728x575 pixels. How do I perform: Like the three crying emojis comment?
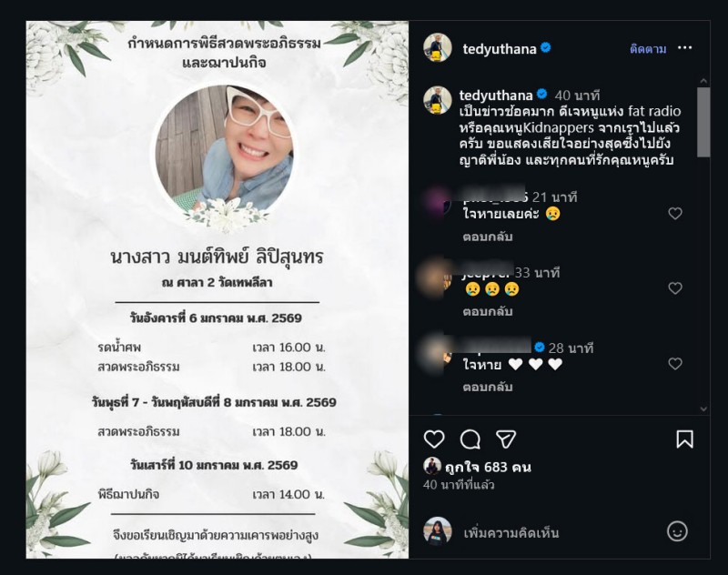tap(675, 288)
